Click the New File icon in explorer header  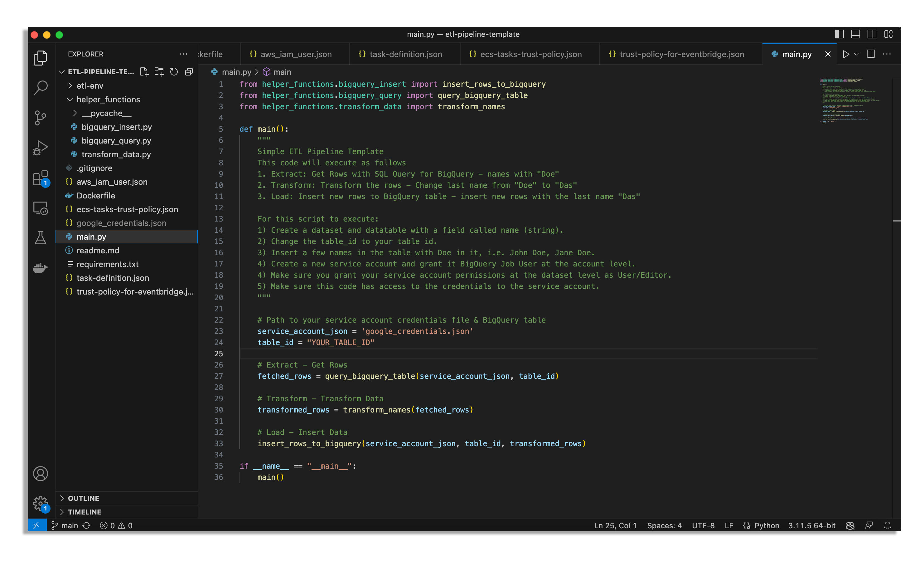144,72
